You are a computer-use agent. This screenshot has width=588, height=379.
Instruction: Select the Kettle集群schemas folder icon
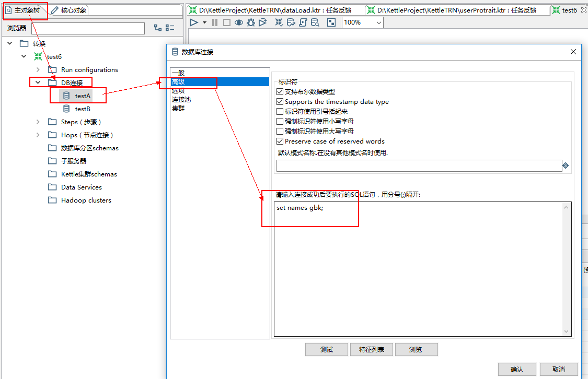(x=52, y=174)
